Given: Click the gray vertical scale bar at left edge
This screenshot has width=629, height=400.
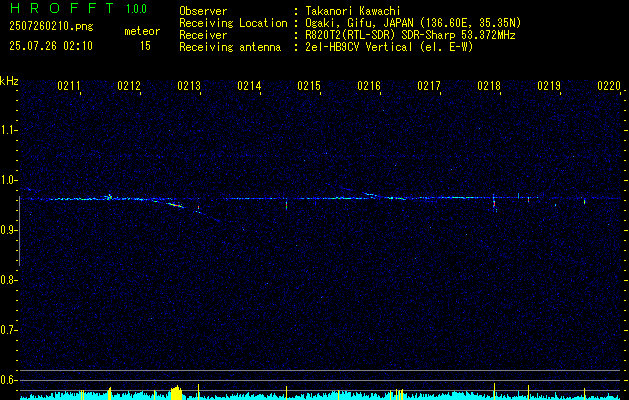Looking at the screenshot, I should click(x=19, y=231).
